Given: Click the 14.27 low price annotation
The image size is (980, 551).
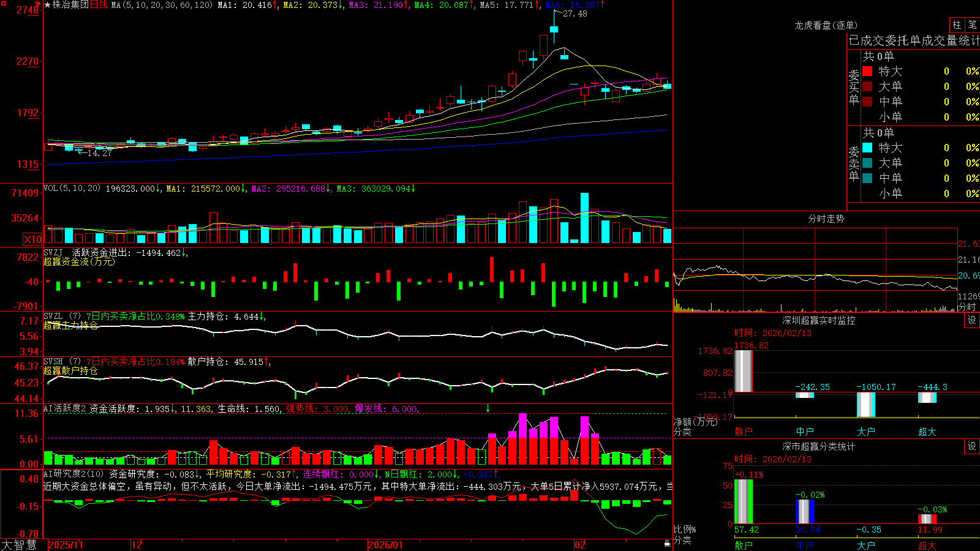Looking at the screenshot, I should (x=99, y=153).
